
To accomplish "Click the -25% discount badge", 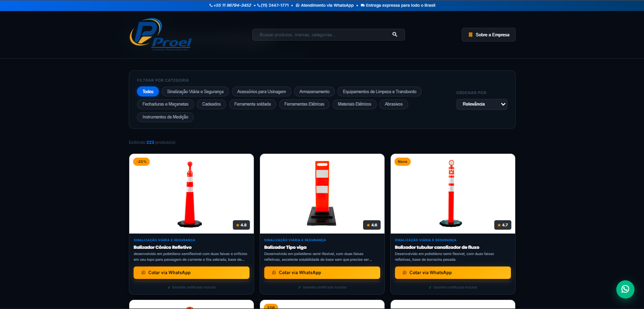I will click(x=141, y=162).
